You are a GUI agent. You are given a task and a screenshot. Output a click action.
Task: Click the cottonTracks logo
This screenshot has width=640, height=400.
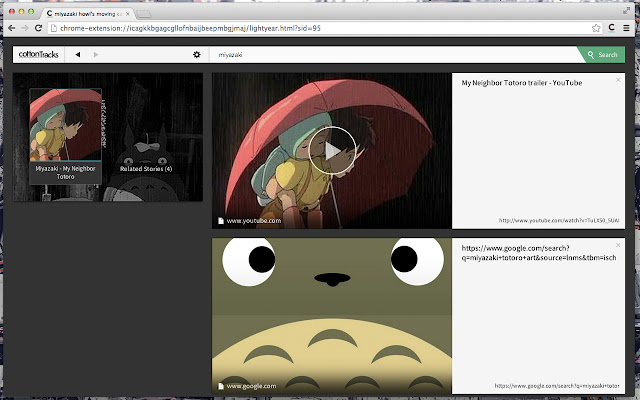pyautogui.click(x=39, y=54)
